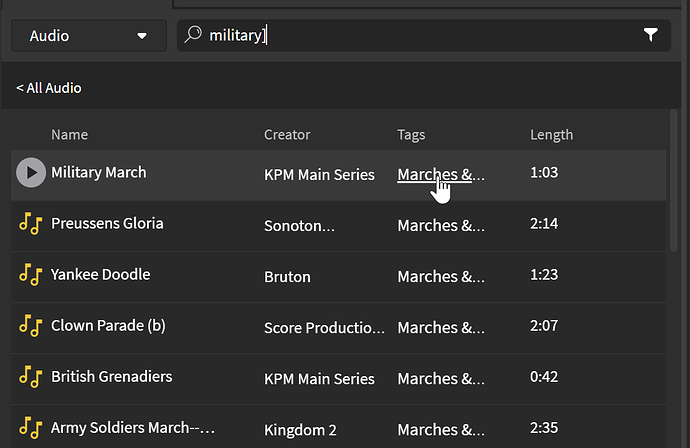Open the Audio category dropdown
The width and height of the screenshot is (690, 448).
click(89, 36)
